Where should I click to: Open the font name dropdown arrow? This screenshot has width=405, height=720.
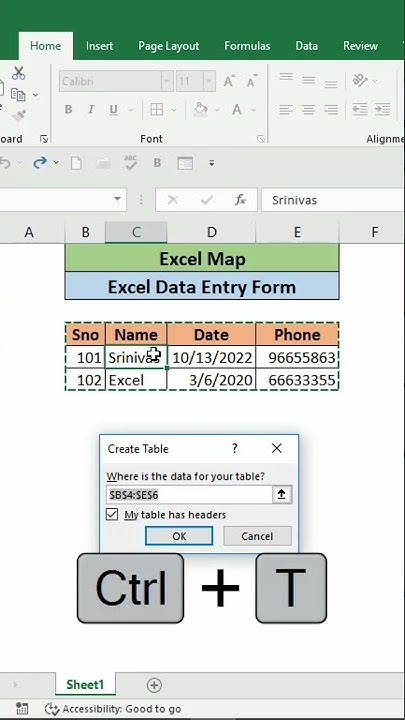coord(167,82)
